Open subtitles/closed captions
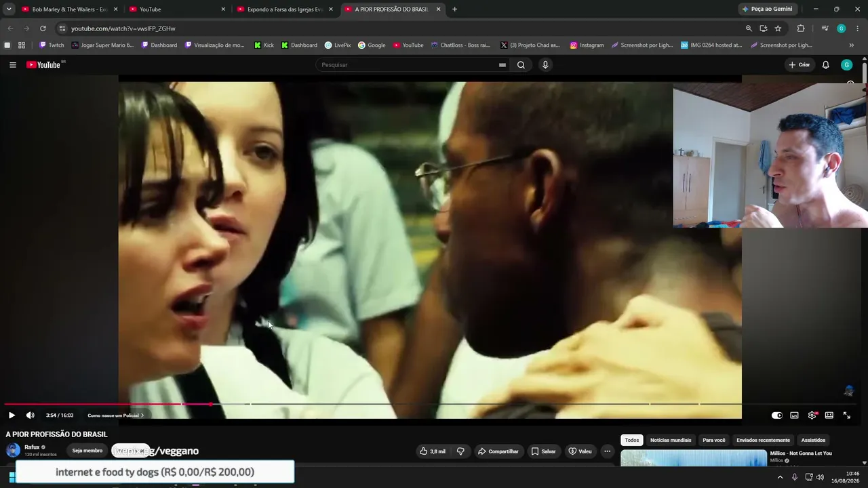This screenshot has height=488, width=868. pyautogui.click(x=794, y=415)
